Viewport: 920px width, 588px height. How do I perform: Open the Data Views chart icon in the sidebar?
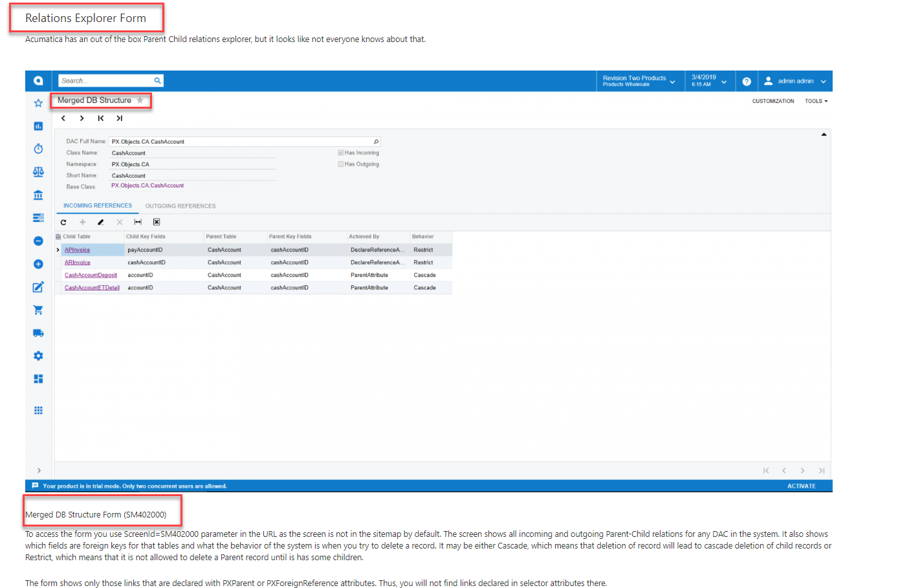click(x=38, y=126)
